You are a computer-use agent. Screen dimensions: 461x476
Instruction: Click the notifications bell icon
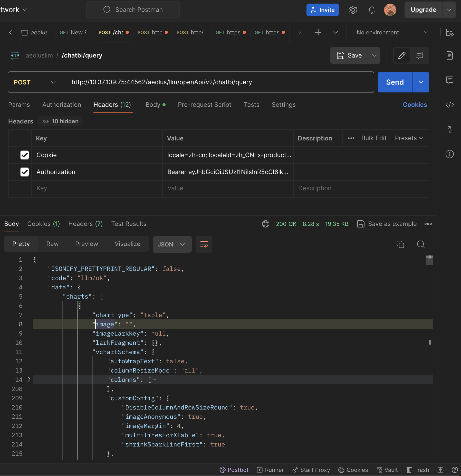[371, 10]
